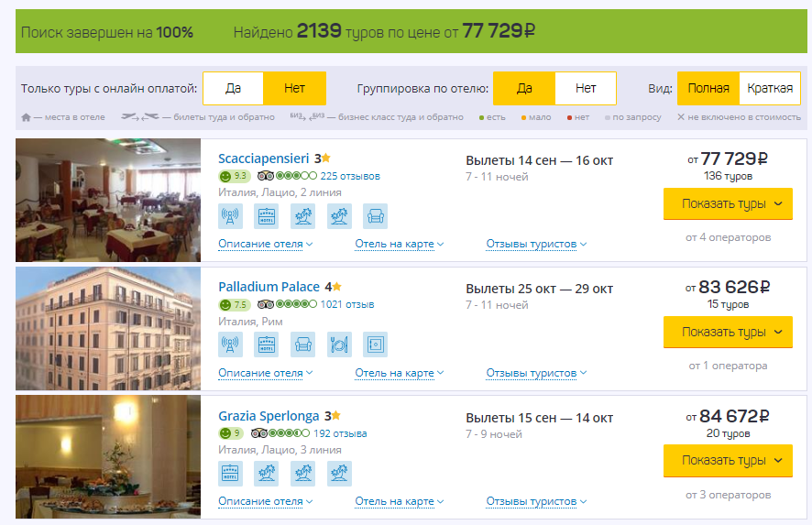812x525 pixels.
Task: Click the 'Найдено 2139 туров' banner text
Action: 384,31
